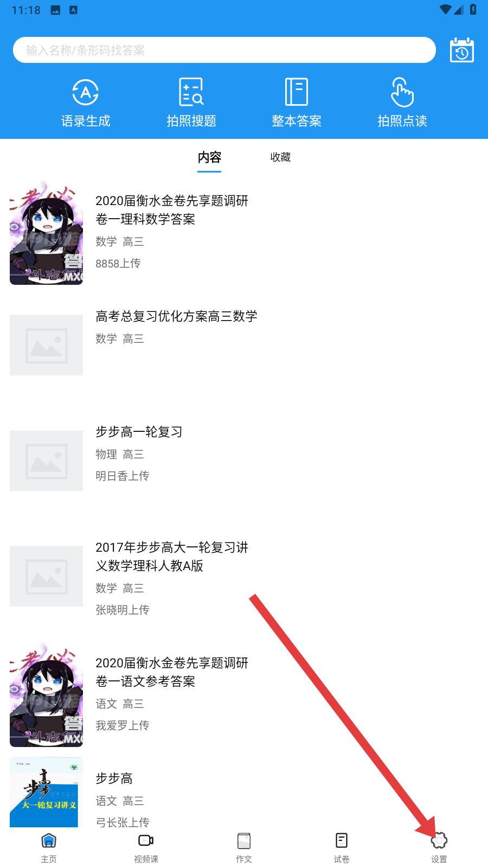Switch to the 作文 essay tab
Viewport: 488px width, 868px height.
[244, 848]
